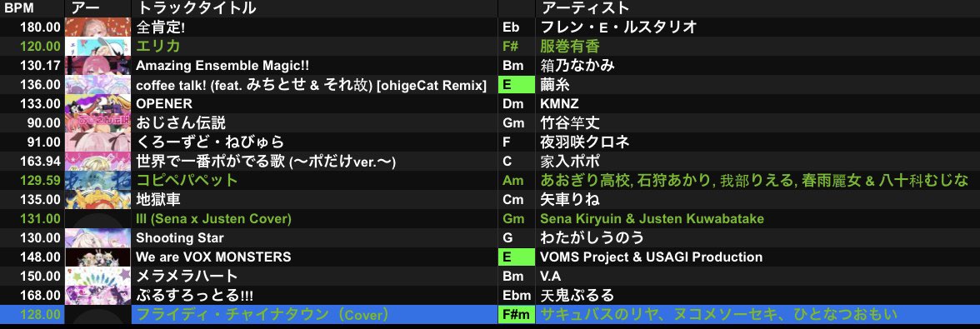This screenshot has height=329, width=980.
Task: Click artist 箱乃なかみ
Action: (577, 66)
